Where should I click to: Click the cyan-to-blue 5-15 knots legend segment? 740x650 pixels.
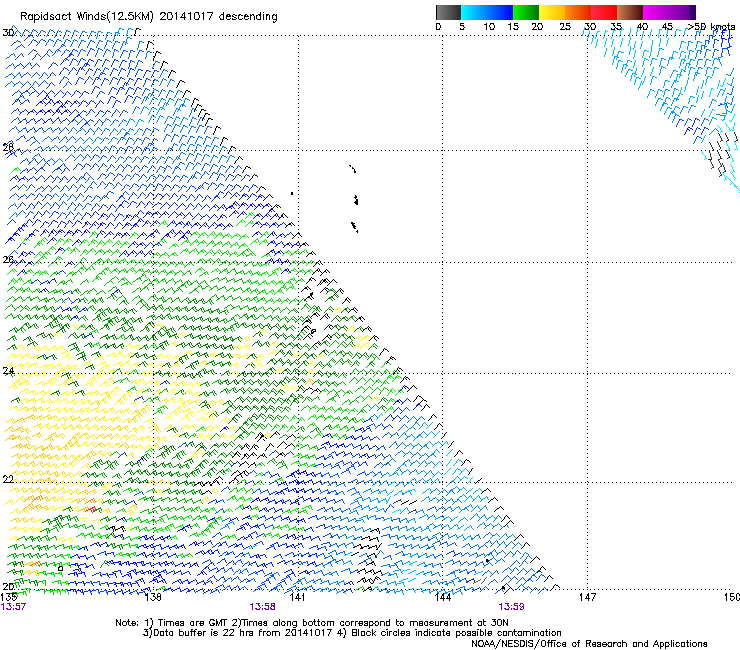[487, 12]
